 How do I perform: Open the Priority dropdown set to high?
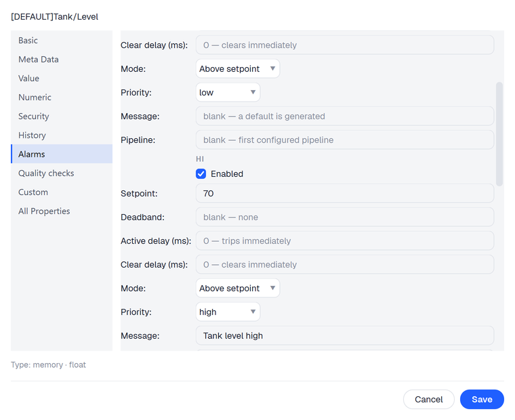[x=228, y=312]
